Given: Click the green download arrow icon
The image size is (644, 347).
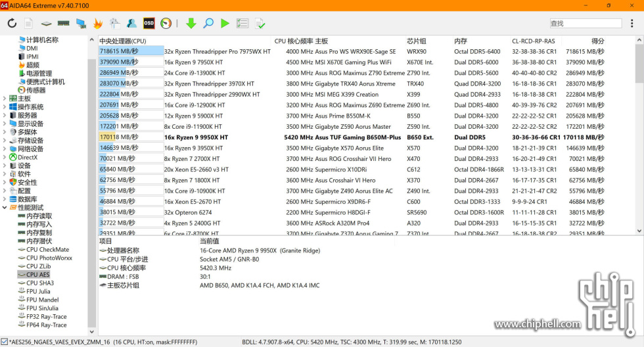Looking at the screenshot, I should click(191, 24).
